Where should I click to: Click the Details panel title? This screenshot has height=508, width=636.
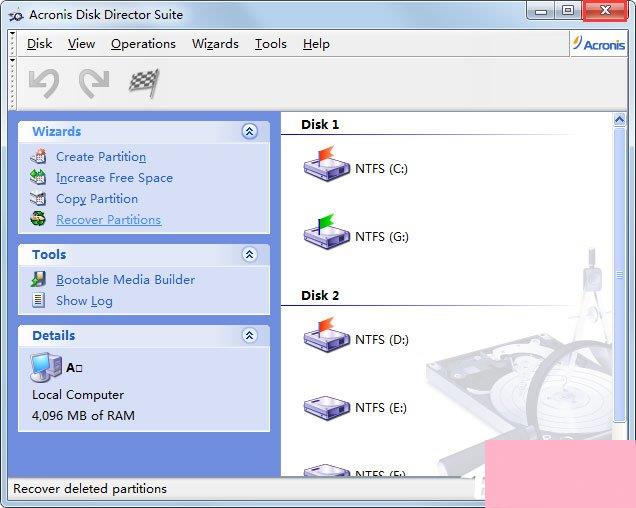point(54,336)
